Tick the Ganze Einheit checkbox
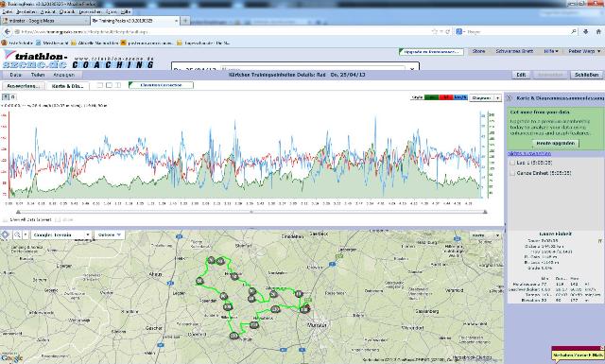The image size is (605, 364). [512, 173]
